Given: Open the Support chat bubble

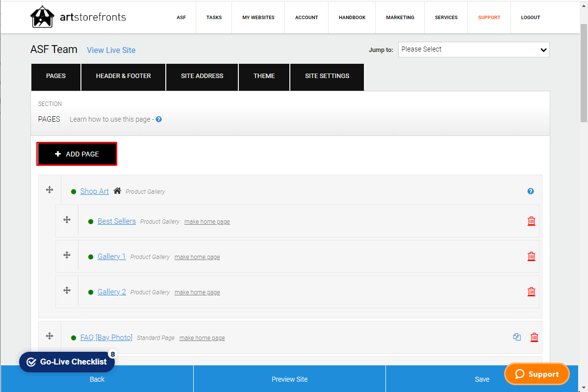Looking at the screenshot, I should [x=537, y=374].
